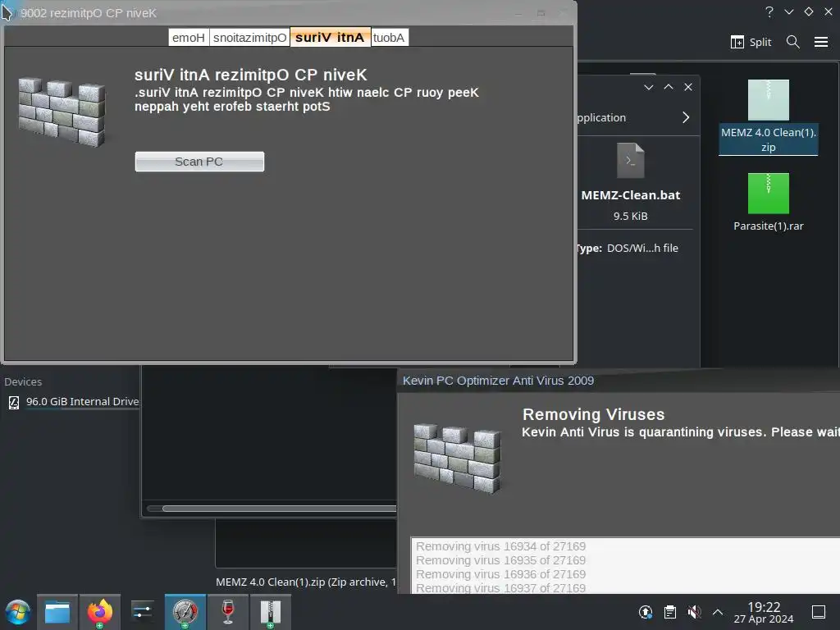
Task: Click the horizontal scrollbar in the dark panel
Action: point(279,509)
